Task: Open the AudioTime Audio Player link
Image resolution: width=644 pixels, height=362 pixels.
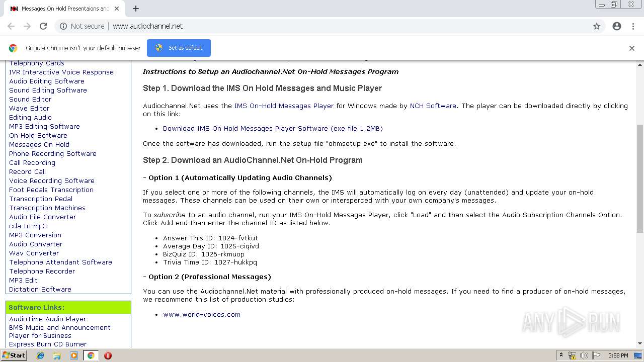Action: coord(47,319)
